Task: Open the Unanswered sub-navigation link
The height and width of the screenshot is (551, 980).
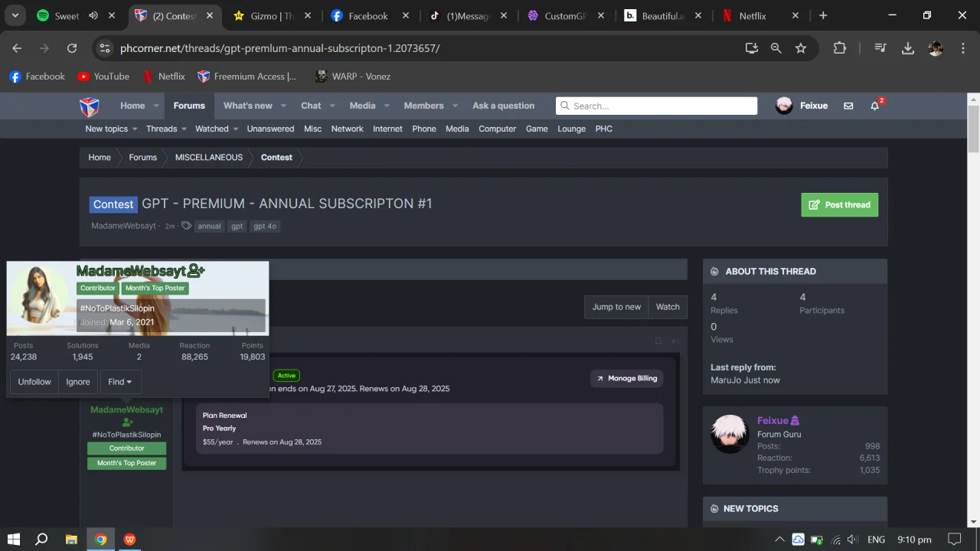Action: (x=270, y=129)
